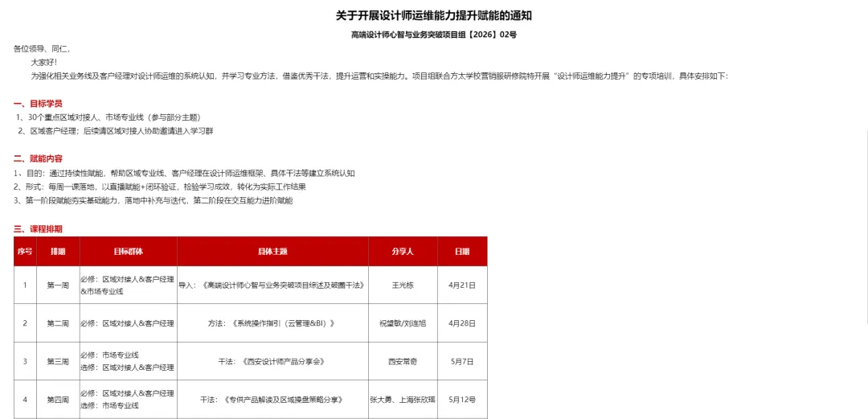868x419 pixels.
Task: Click the sequence number '1' in 第一周 row
Action: click(25, 285)
